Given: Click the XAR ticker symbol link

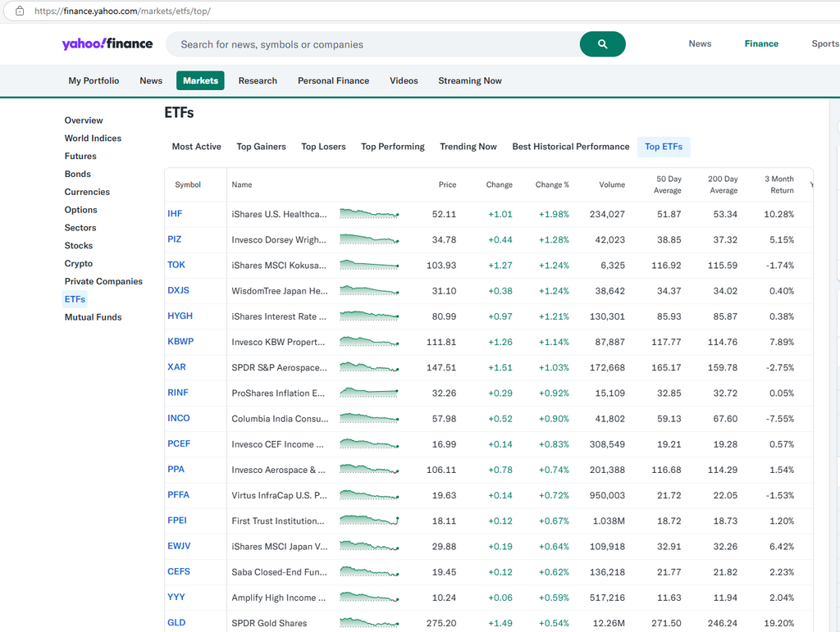Looking at the screenshot, I should pos(176,367).
